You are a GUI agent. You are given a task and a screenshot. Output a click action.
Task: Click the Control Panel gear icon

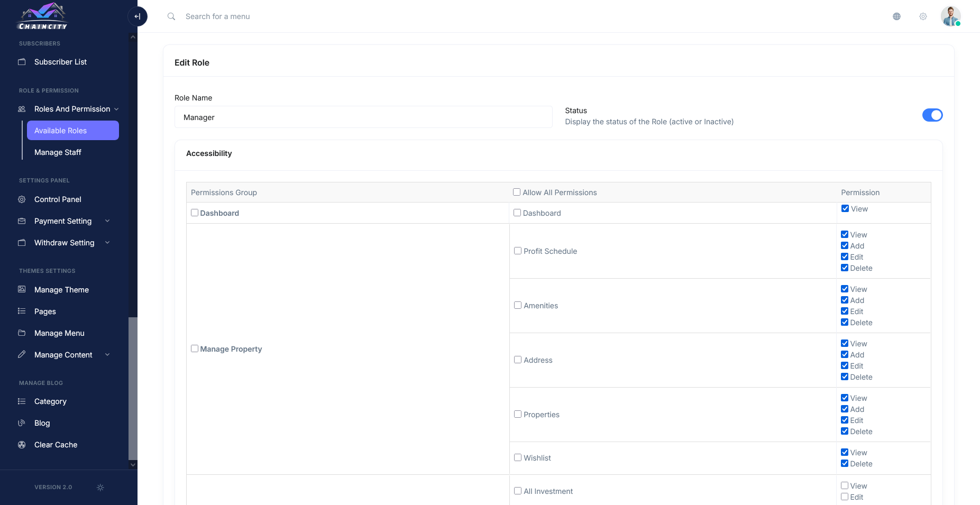coord(22,199)
